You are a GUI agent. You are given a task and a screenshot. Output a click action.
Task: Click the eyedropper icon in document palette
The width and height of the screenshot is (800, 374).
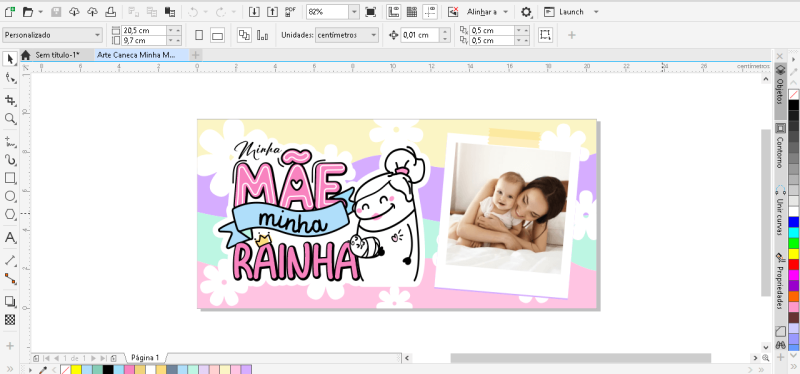[44, 369]
